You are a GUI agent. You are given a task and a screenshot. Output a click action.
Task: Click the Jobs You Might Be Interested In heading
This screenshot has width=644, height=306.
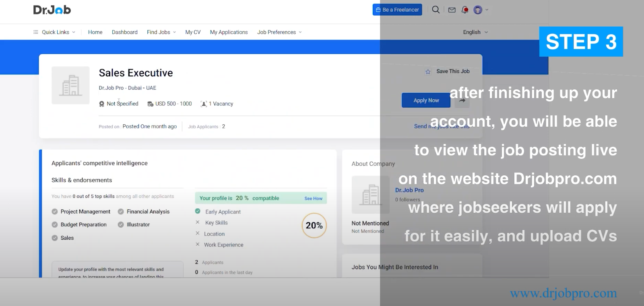coord(395,267)
